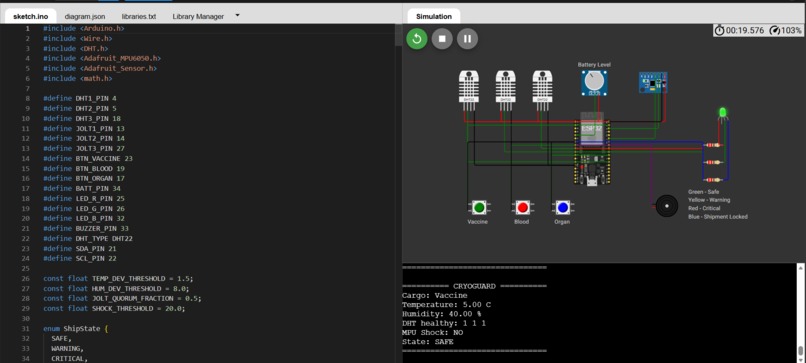The height and width of the screenshot is (363, 806).
Task: Click the '#define JOLT1_PIN 13' line
Action: point(83,129)
